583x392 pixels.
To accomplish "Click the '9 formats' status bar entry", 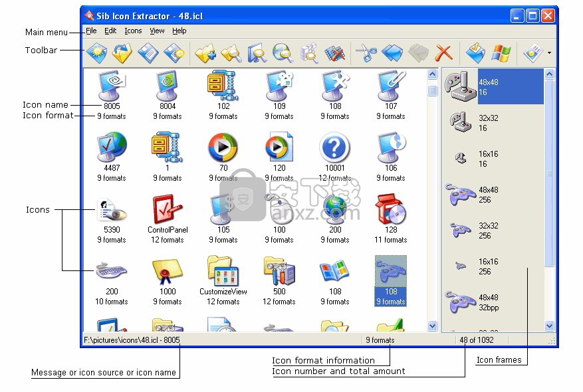I will coord(380,340).
